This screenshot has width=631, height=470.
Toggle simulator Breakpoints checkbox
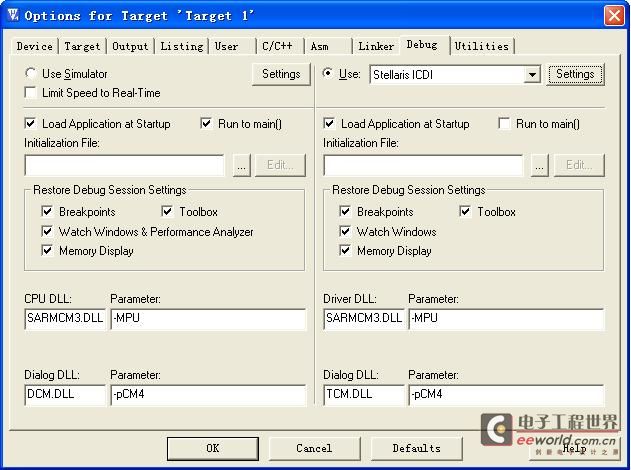[x=47, y=211]
